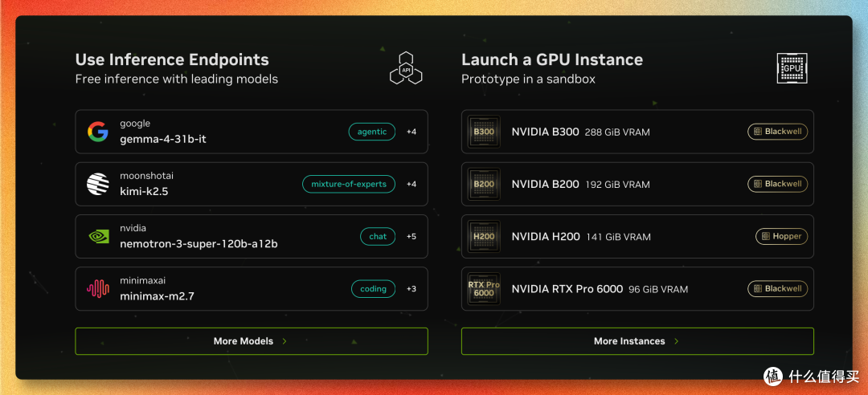Expand +5 tags on nemotron row

click(x=411, y=236)
